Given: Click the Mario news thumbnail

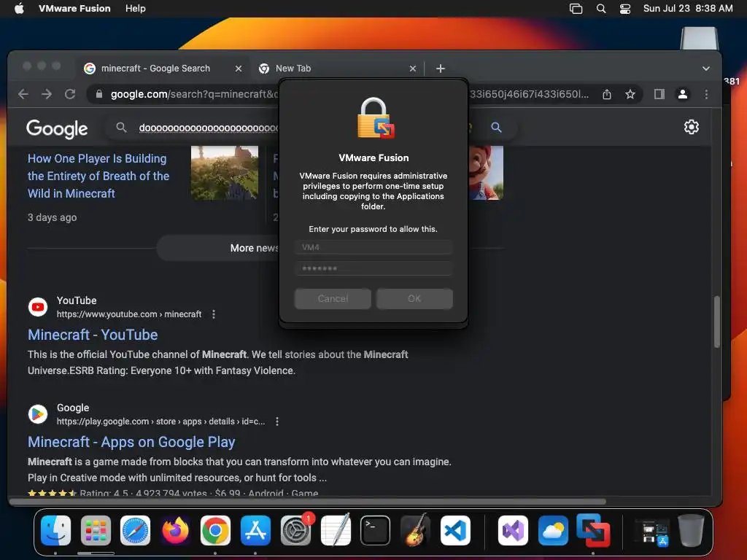Looking at the screenshot, I should pyautogui.click(x=486, y=173).
